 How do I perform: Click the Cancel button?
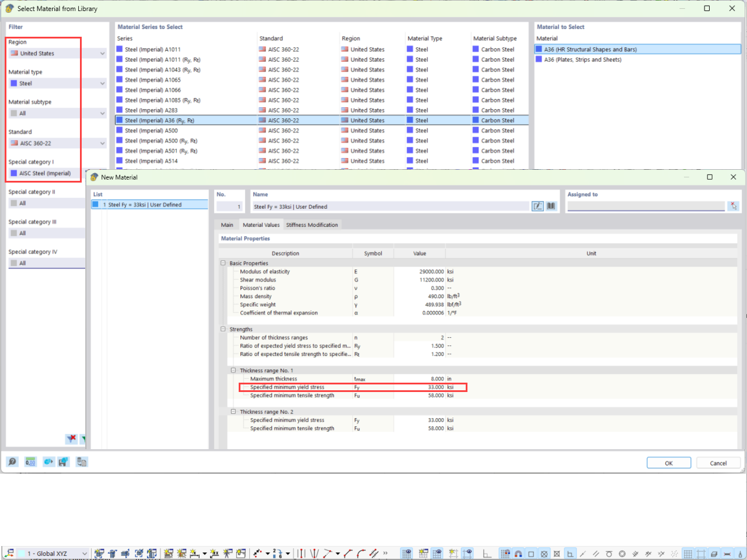[x=718, y=463]
